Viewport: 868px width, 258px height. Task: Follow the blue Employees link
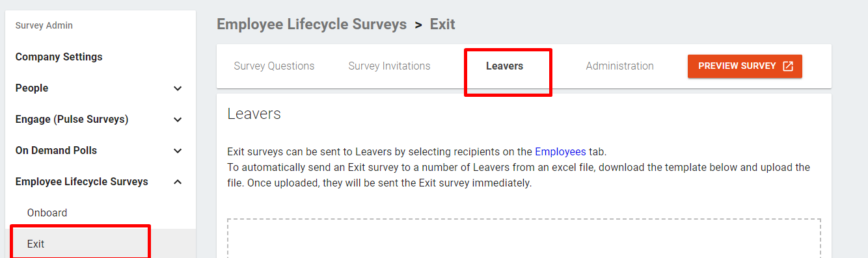pyautogui.click(x=560, y=152)
